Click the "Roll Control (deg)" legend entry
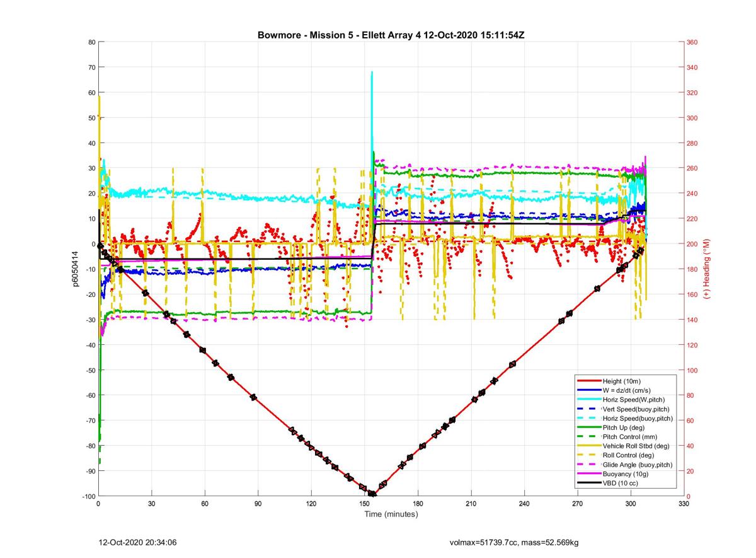Viewport: 756px width, 558px height. click(626, 455)
